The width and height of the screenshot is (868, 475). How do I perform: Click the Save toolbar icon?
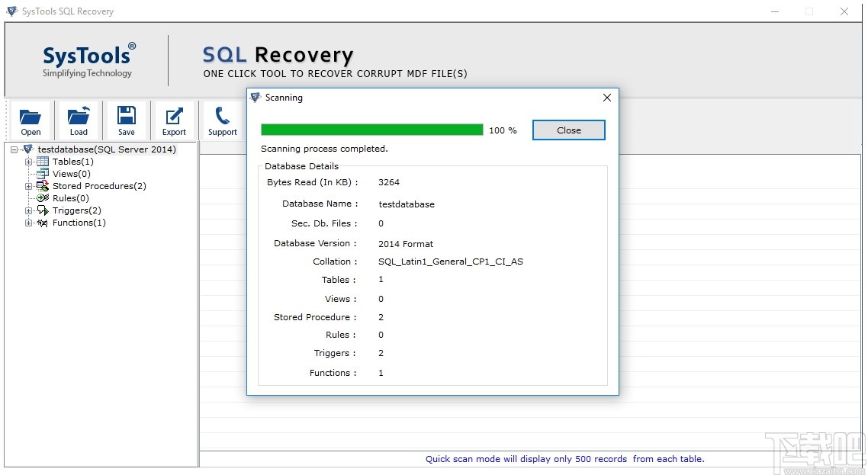click(126, 119)
